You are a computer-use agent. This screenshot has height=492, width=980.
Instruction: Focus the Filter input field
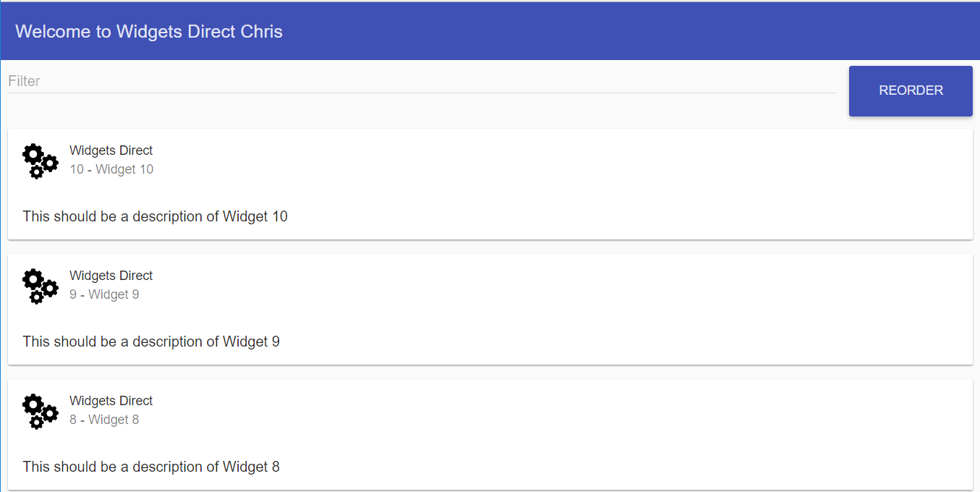click(422, 81)
